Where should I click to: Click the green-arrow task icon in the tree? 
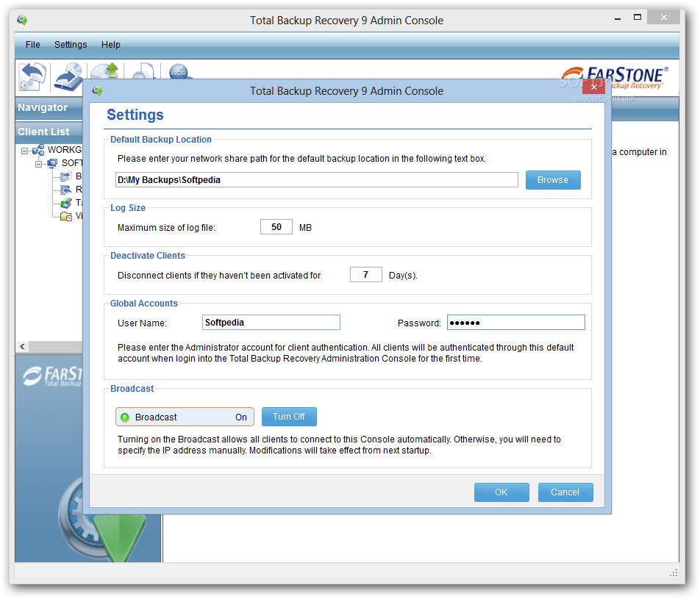[x=66, y=203]
